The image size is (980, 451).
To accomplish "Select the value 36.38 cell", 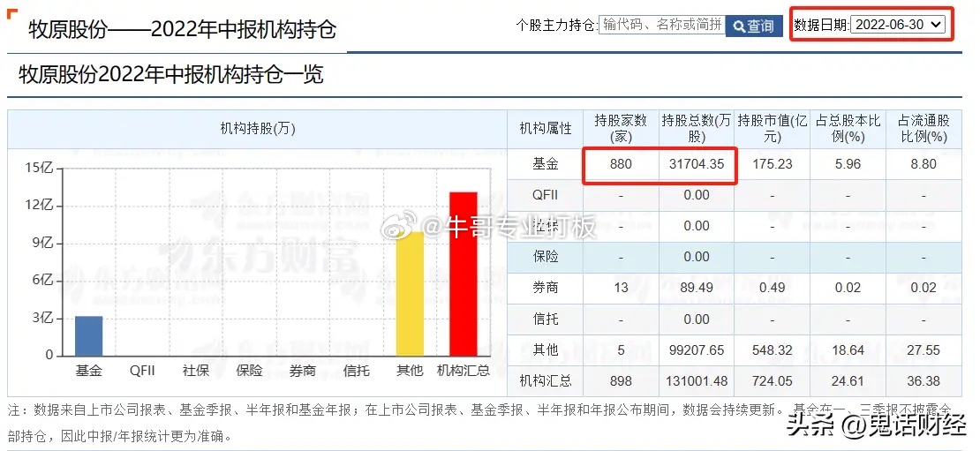I will coord(923,381).
